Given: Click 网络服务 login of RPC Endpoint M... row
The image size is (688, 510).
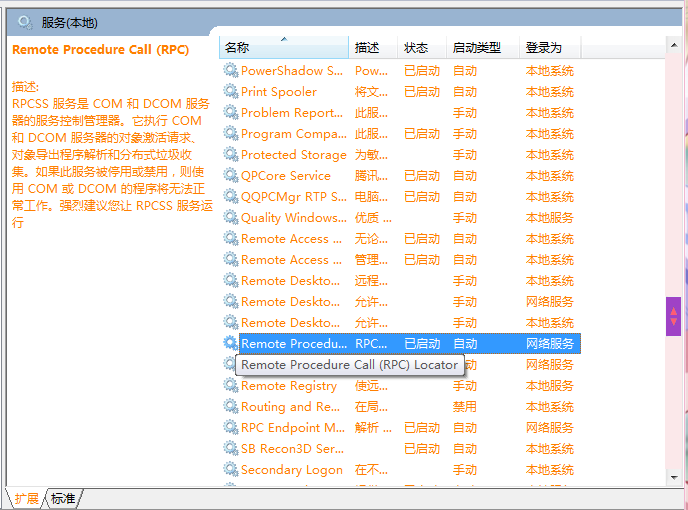Looking at the screenshot, I should pos(549,428).
